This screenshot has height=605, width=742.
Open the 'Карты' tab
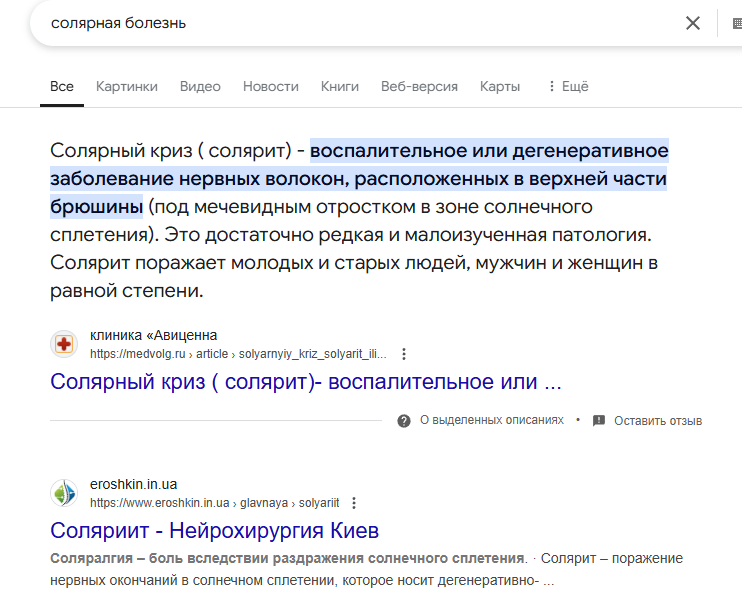500,87
